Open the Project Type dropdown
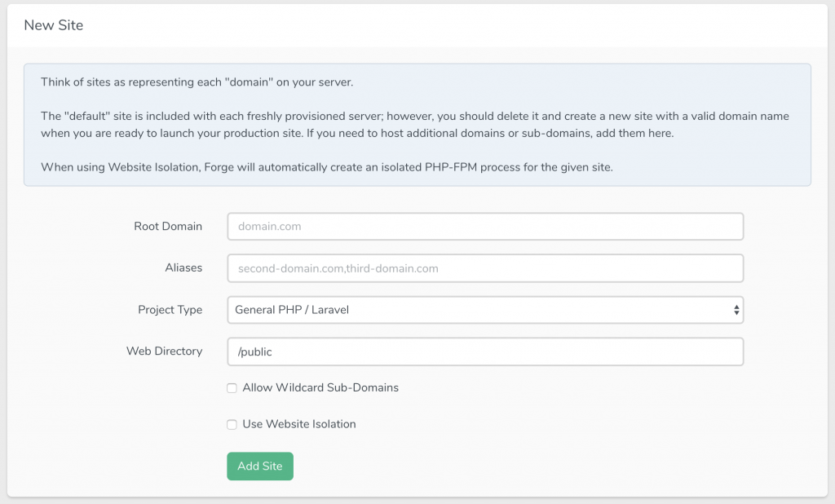 485,310
